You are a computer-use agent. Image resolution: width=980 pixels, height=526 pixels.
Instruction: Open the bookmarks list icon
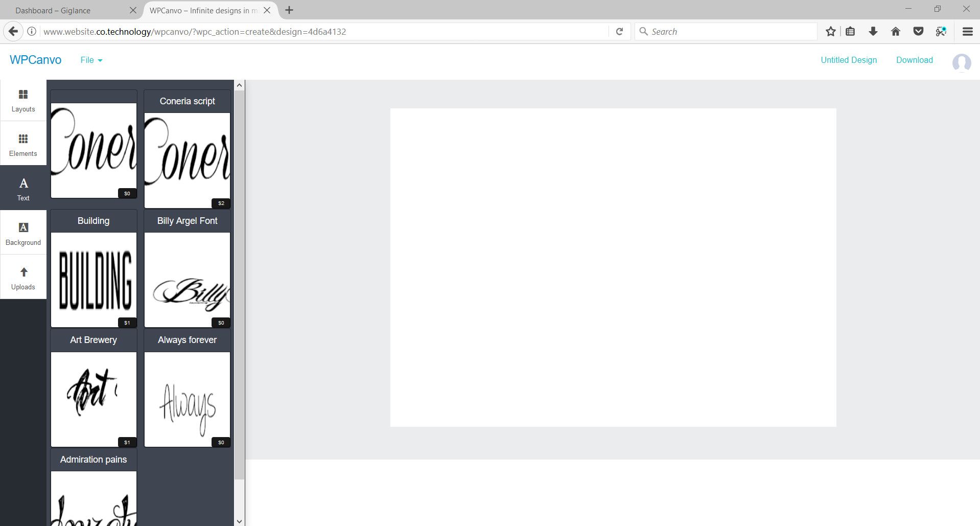coord(850,32)
